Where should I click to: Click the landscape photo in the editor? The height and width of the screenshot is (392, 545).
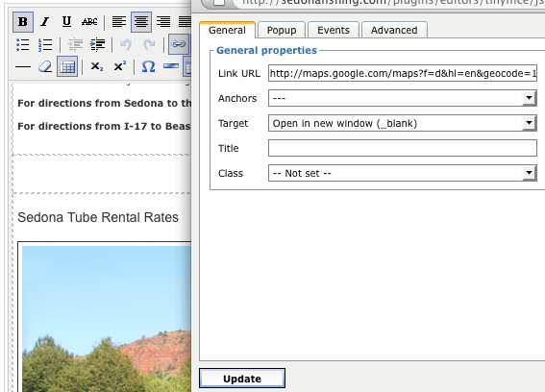tap(107, 319)
